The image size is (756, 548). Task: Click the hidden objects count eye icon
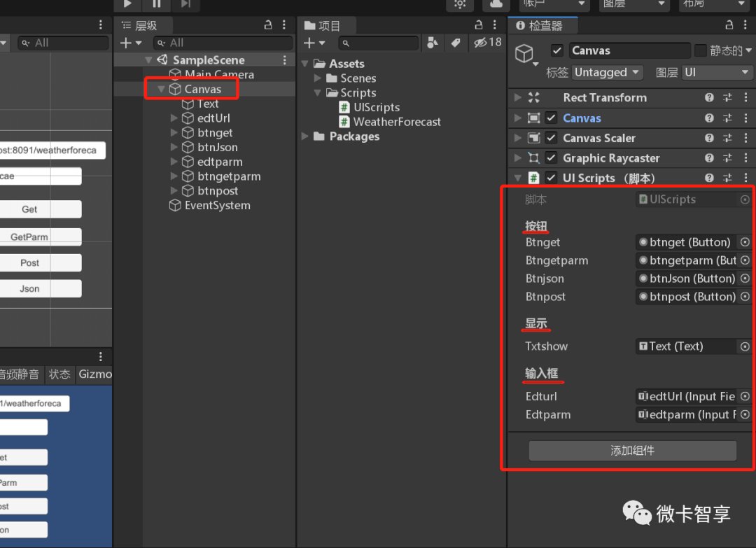[x=482, y=43]
